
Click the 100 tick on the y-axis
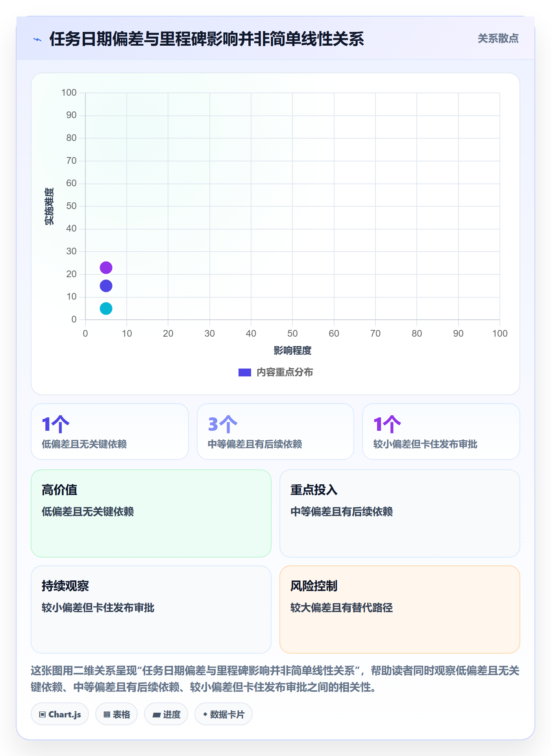[69, 93]
